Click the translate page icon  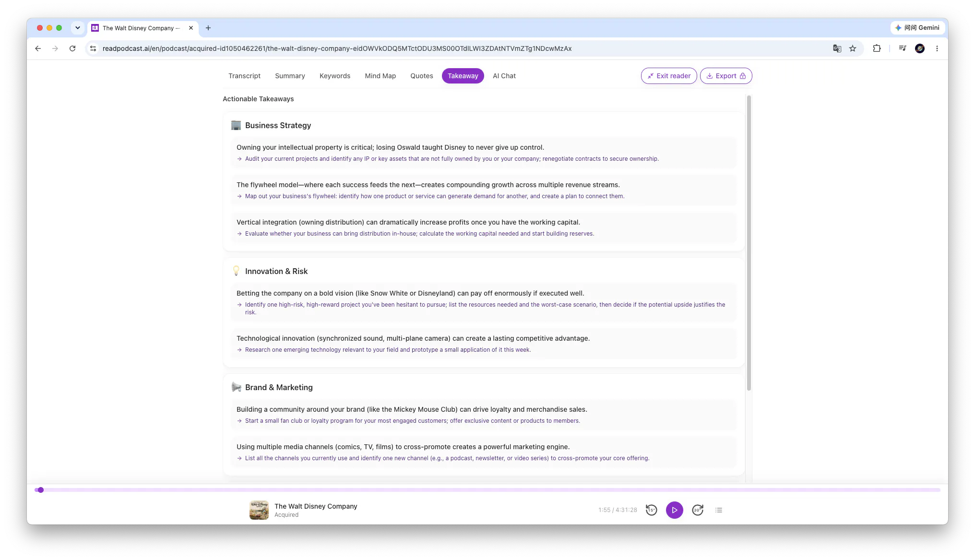click(x=837, y=48)
